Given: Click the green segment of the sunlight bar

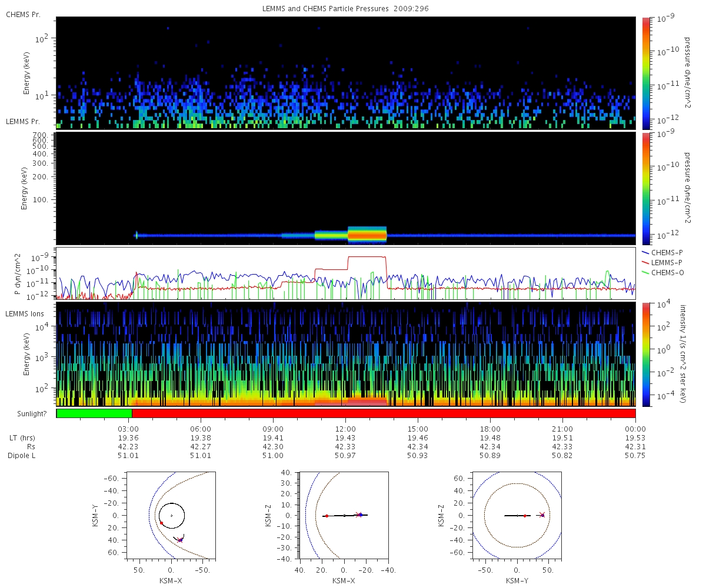Looking at the screenshot, I should [94, 413].
